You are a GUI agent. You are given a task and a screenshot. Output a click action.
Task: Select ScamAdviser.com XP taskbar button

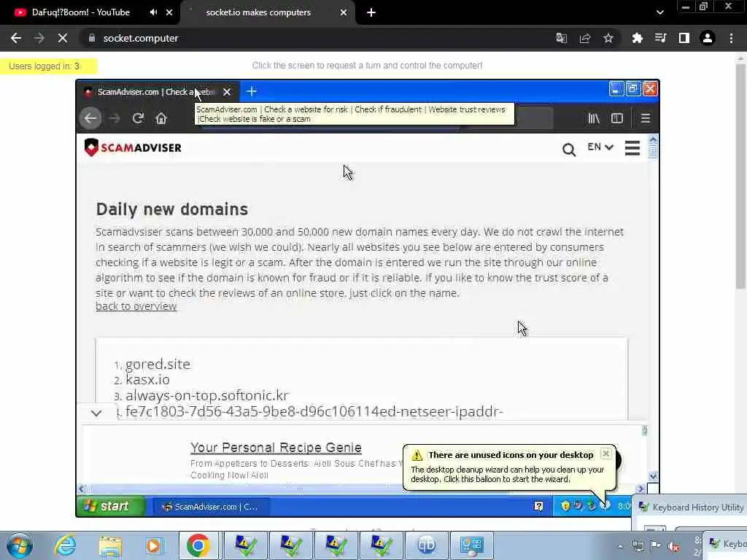(x=211, y=507)
